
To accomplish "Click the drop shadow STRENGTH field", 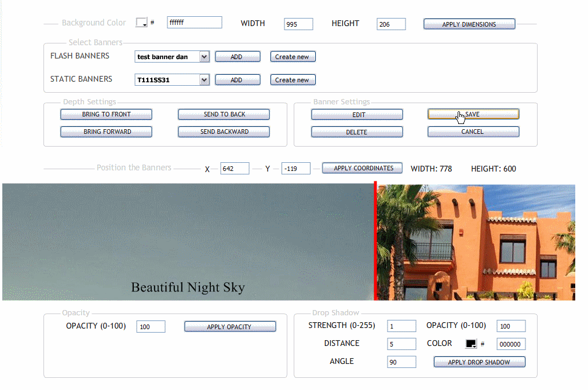I will point(401,326).
